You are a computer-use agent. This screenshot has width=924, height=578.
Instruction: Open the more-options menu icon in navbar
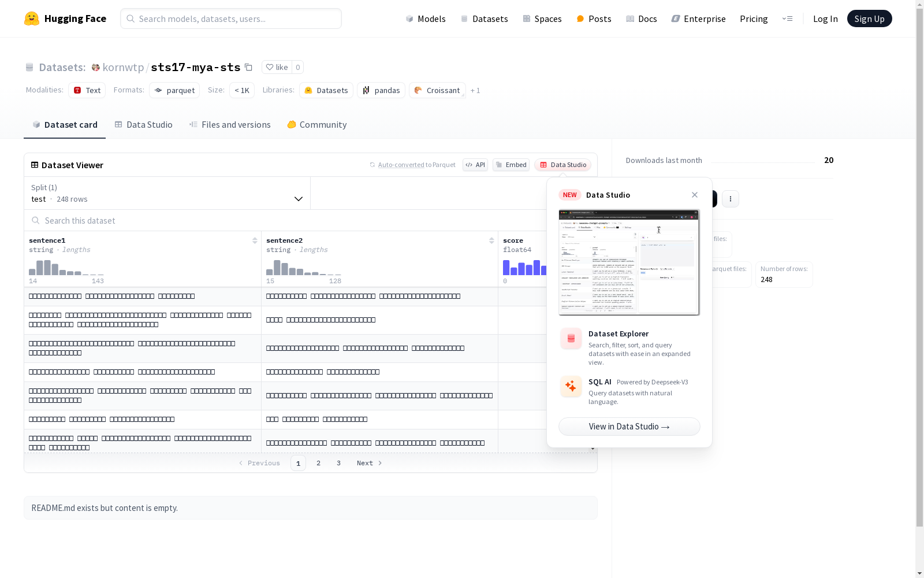pyautogui.click(x=787, y=18)
